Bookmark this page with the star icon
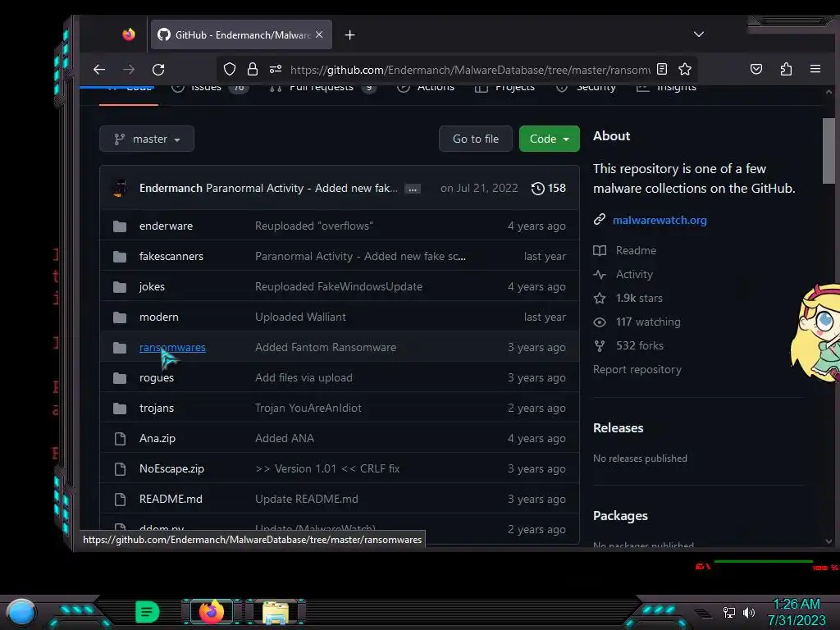The width and height of the screenshot is (840, 630). 685,69
